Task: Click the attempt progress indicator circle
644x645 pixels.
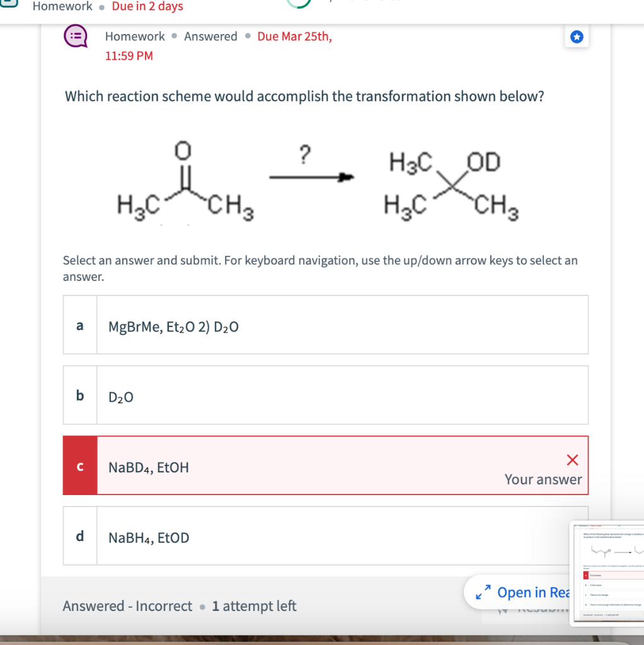Action: pos(202,606)
